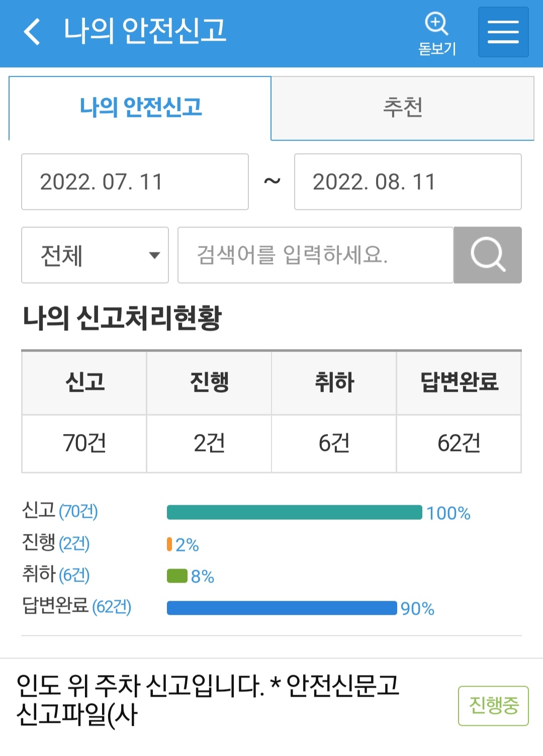Click the gray search magnifier button
The image size is (543, 756).
[488, 255]
